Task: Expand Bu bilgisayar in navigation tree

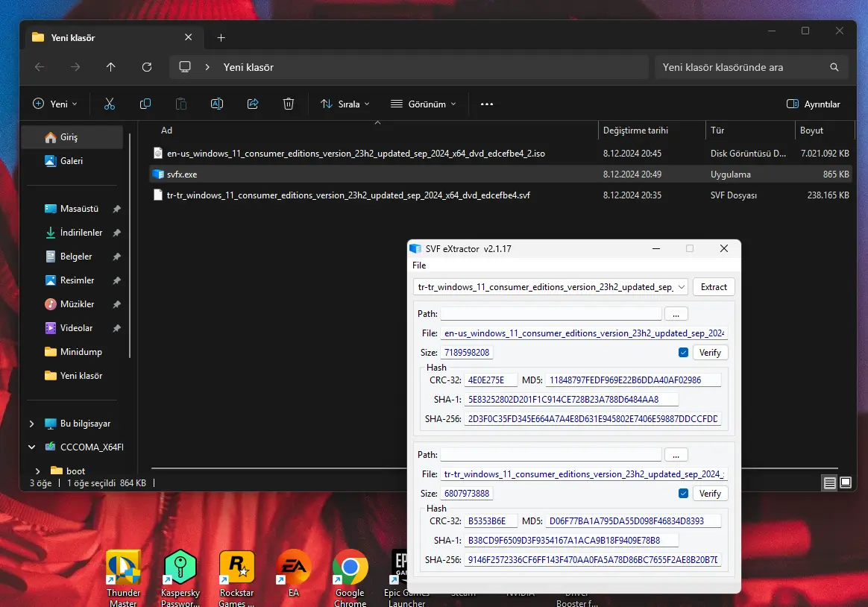Action: (31, 424)
